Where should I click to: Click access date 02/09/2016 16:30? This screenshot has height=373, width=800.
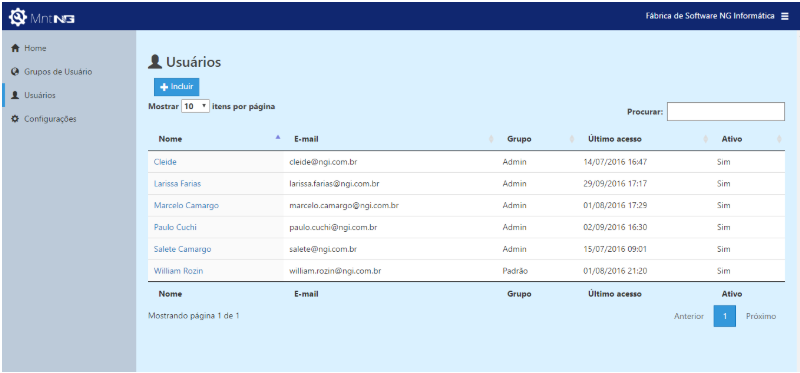click(x=615, y=227)
